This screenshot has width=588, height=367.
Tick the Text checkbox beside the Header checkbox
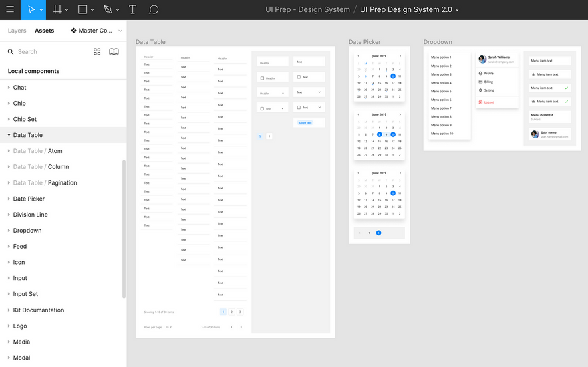(299, 77)
